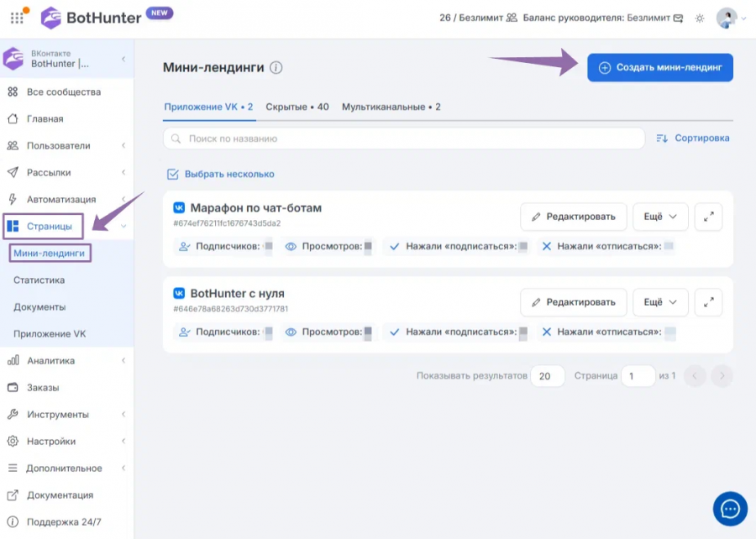Viewport: 756px width, 539px height.
Task: Click the info icon beside Мини-лендинги title
Action: click(x=276, y=67)
